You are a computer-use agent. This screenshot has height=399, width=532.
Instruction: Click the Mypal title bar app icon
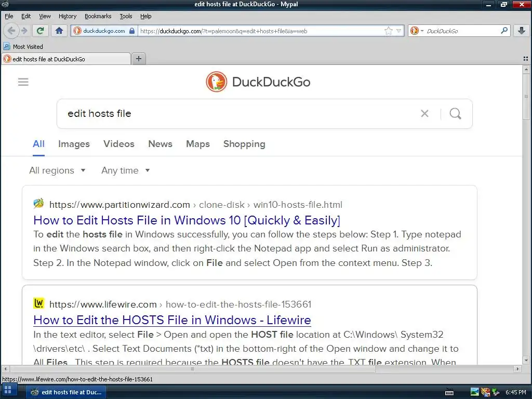coord(5,4)
